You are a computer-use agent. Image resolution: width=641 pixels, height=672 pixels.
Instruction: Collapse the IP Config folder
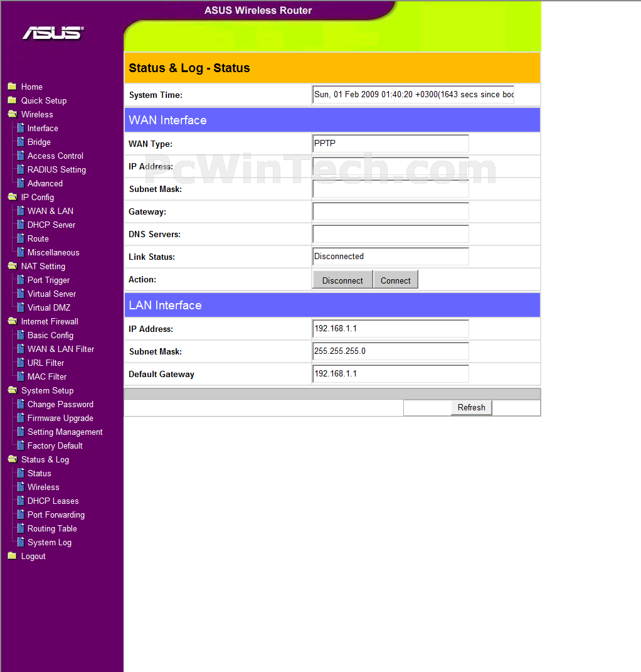click(x=13, y=197)
